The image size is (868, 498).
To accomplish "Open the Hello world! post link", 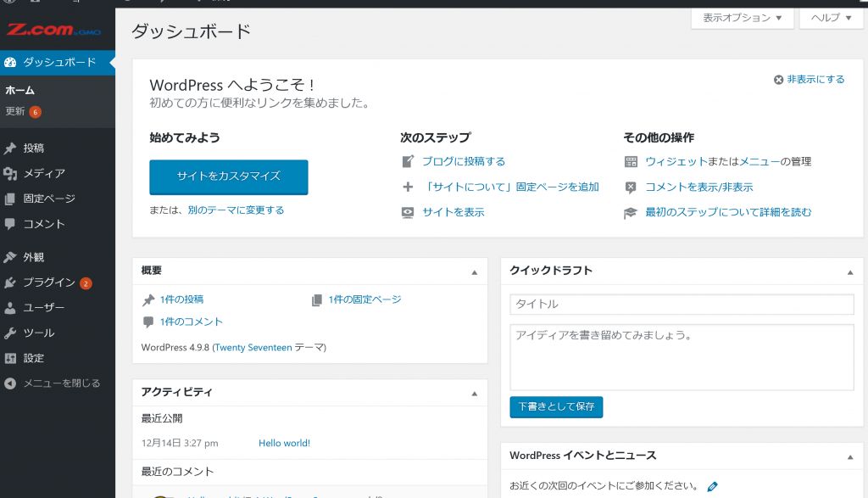I will tap(284, 443).
